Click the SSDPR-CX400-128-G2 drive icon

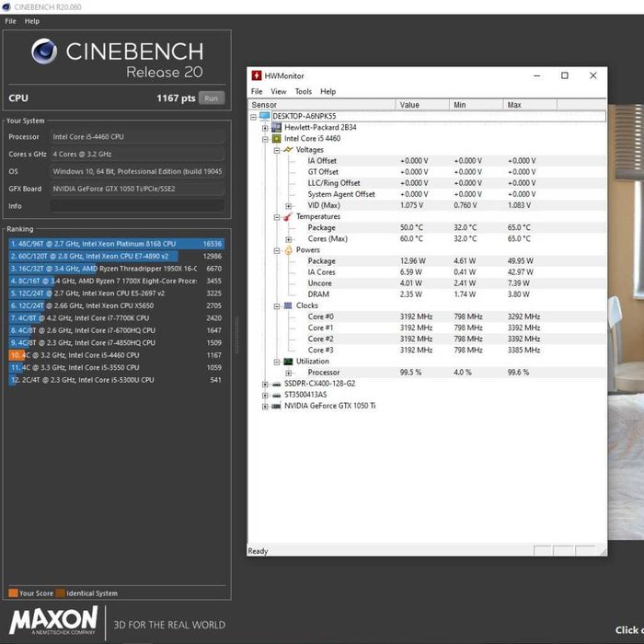tap(277, 384)
